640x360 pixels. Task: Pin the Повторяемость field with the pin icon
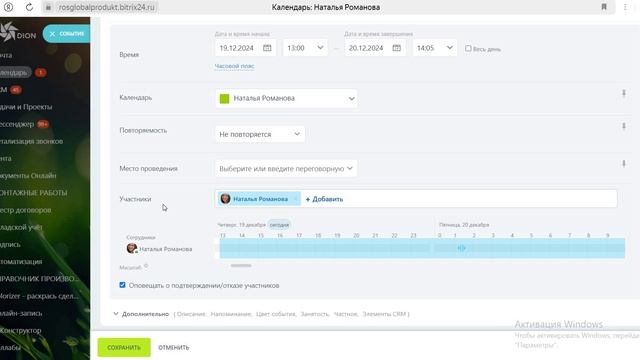coord(624,127)
